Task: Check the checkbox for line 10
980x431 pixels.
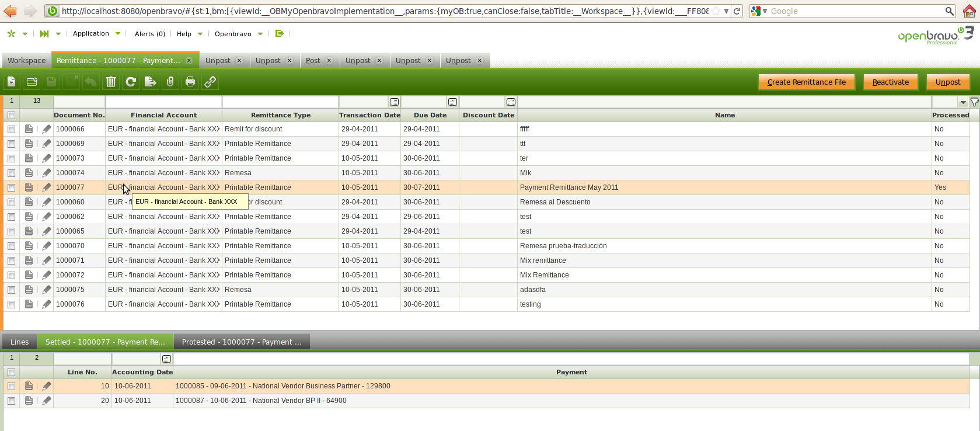Action: (x=11, y=386)
